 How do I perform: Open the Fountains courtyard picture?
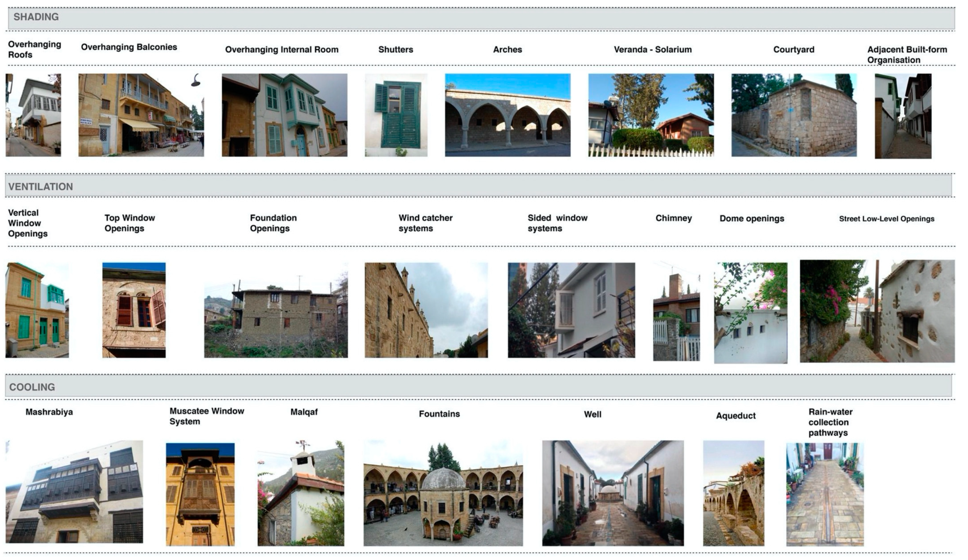click(x=443, y=493)
